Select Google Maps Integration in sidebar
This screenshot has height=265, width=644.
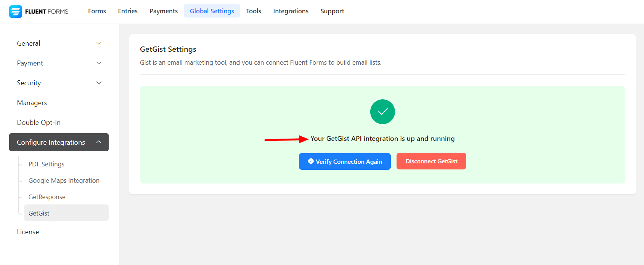(64, 180)
